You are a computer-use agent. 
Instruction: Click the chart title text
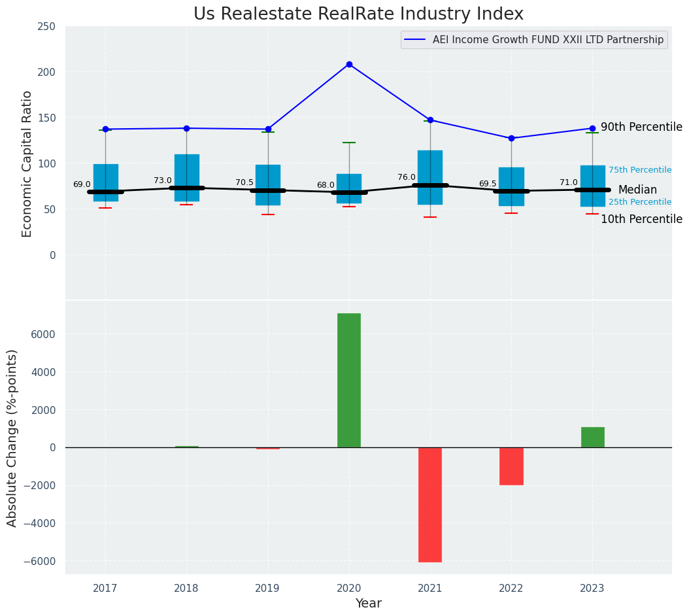pyautogui.click(x=358, y=14)
